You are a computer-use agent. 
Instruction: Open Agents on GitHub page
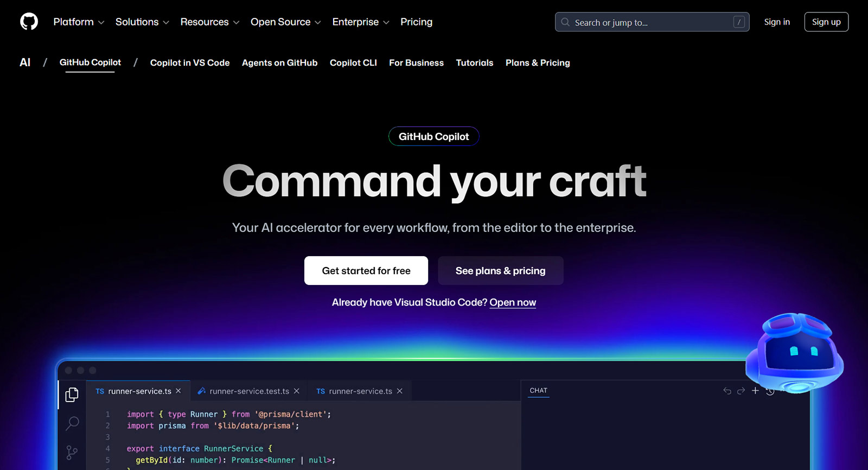[280, 63]
